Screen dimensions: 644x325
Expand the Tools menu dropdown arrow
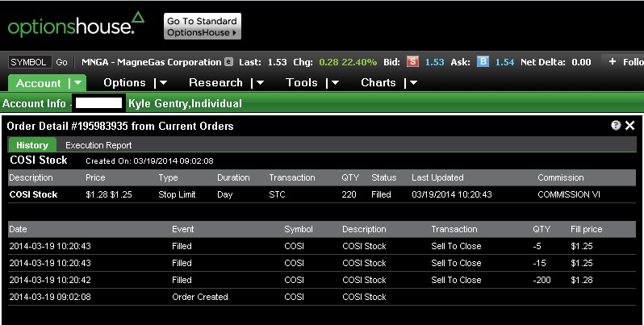coord(332,82)
